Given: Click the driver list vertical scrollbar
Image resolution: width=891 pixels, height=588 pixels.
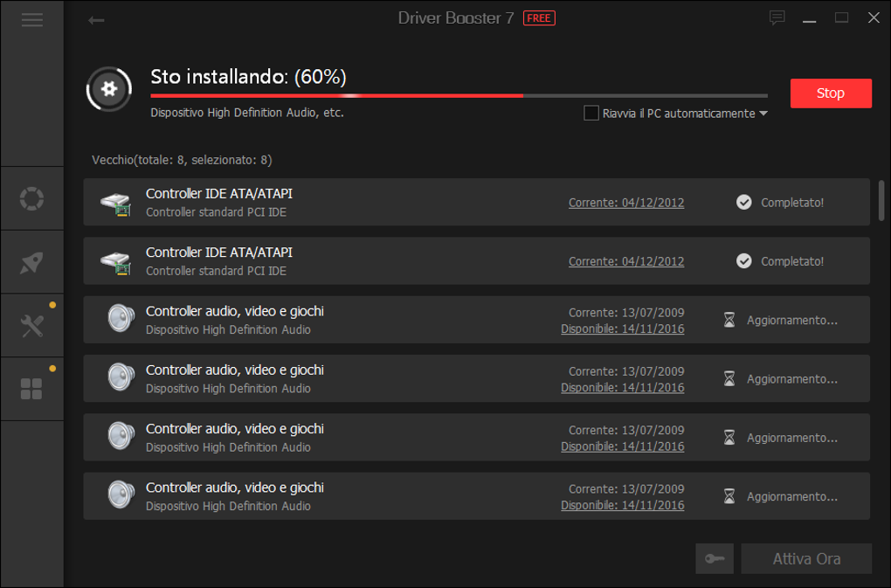Looking at the screenshot, I should point(881,201).
